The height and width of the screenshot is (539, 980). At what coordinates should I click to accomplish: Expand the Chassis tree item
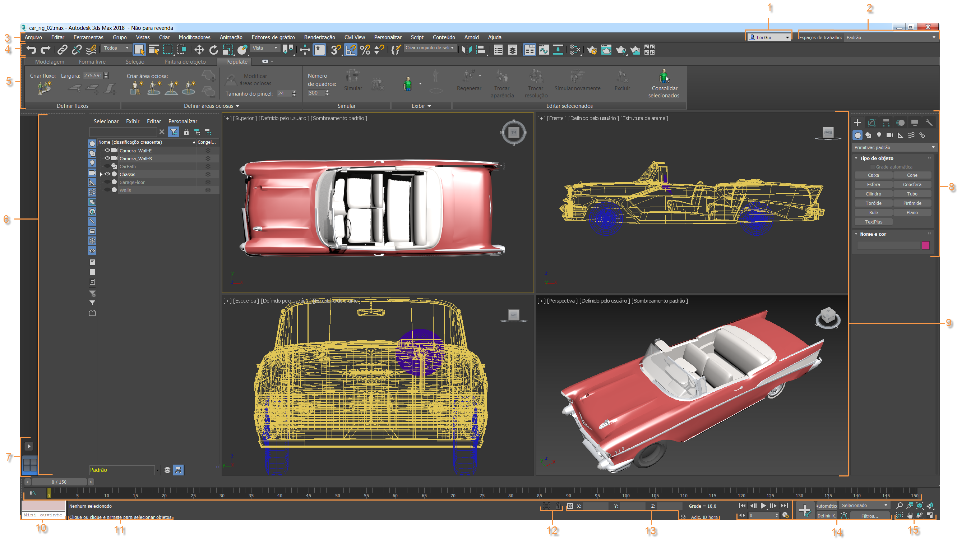pyautogui.click(x=101, y=174)
